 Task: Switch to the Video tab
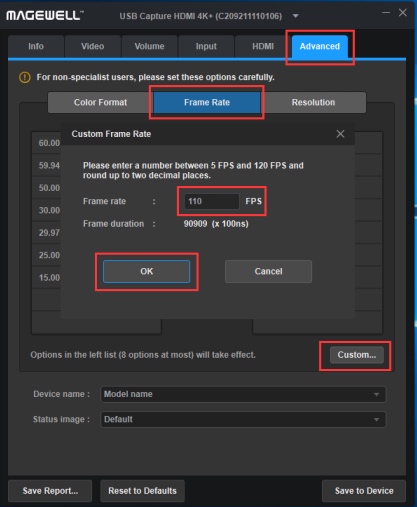coord(93,46)
